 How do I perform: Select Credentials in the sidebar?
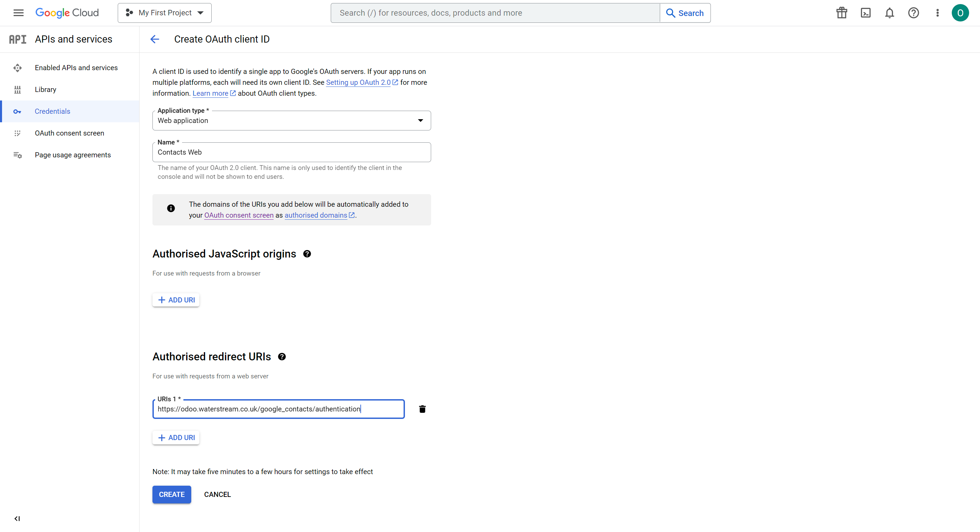(70, 111)
